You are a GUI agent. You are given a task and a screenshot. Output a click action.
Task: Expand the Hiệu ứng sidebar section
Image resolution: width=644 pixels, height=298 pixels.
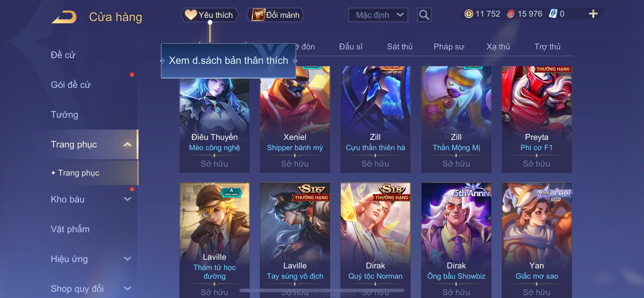pyautogui.click(x=127, y=259)
